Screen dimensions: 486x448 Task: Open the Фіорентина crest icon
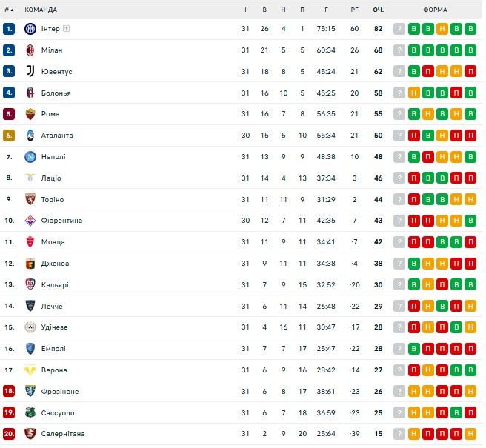click(x=30, y=221)
